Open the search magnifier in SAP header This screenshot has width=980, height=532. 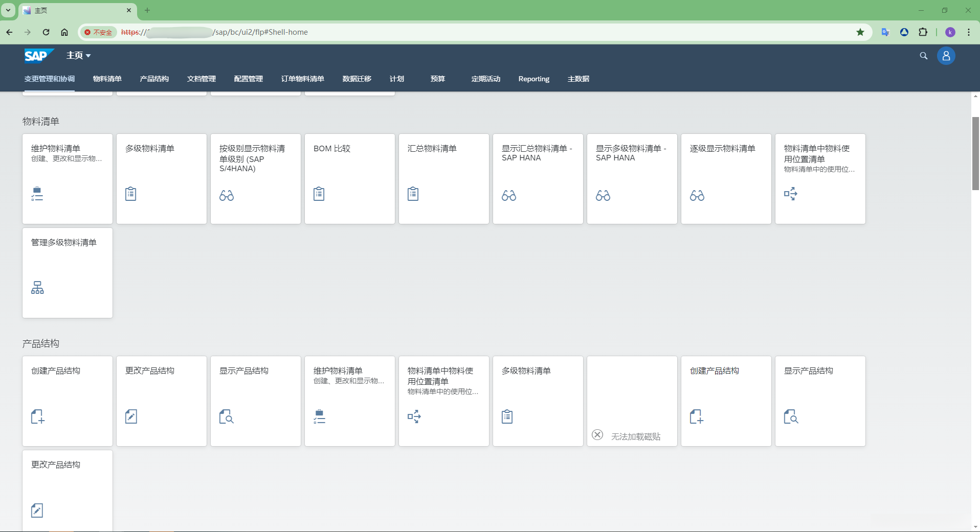[x=923, y=56]
